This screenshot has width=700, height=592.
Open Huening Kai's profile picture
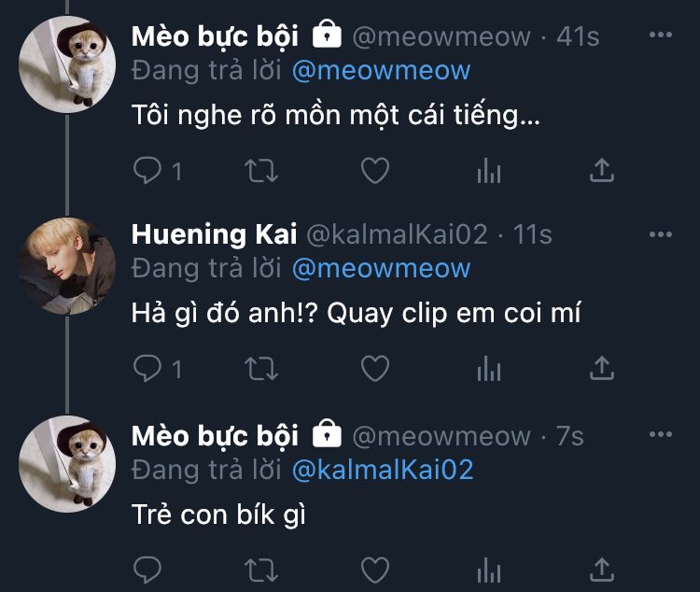[67, 264]
